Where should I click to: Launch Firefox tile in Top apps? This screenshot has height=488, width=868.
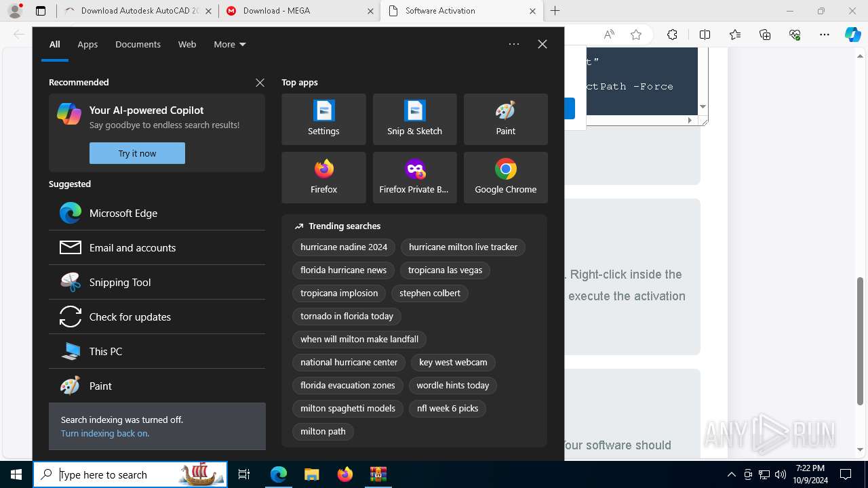(323, 178)
